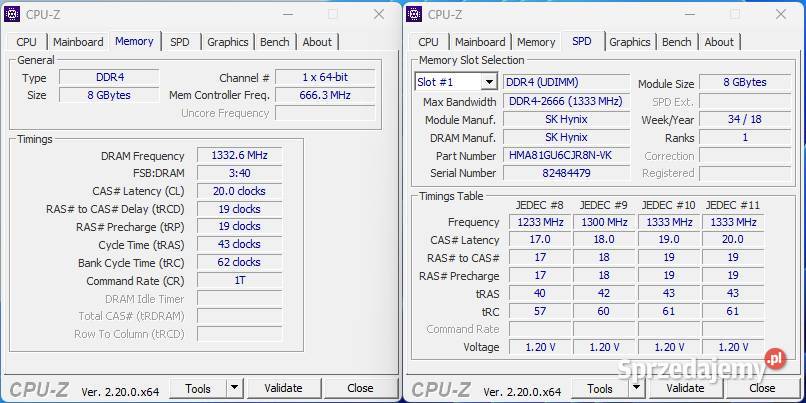
Task: Click JEDEC #8 tRC value 57
Action: [x=540, y=311]
